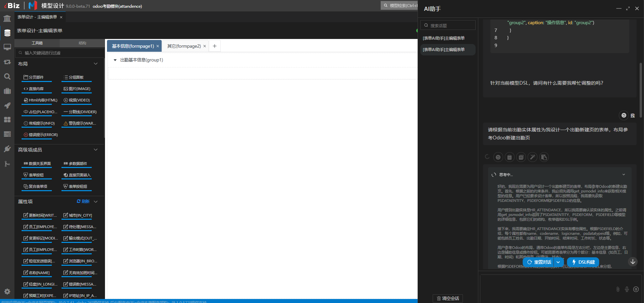Click the copy/paste icon in AI message toolbar
The height and width of the screenshot is (303, 644).
[544, 157]
